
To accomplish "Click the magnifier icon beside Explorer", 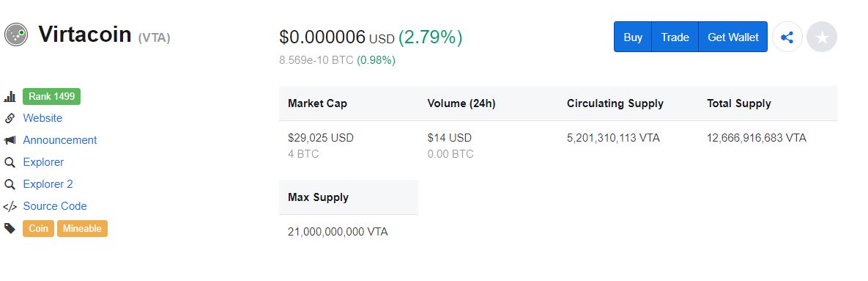I will (10, 162).
